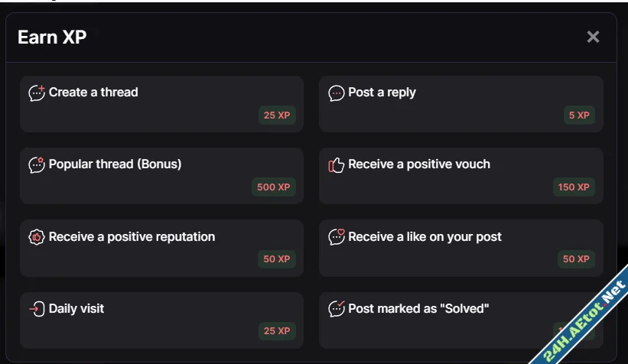Viewport: 628px width, 364px height.
Task: Click the positive reputation badge icon
Action: 37,237
